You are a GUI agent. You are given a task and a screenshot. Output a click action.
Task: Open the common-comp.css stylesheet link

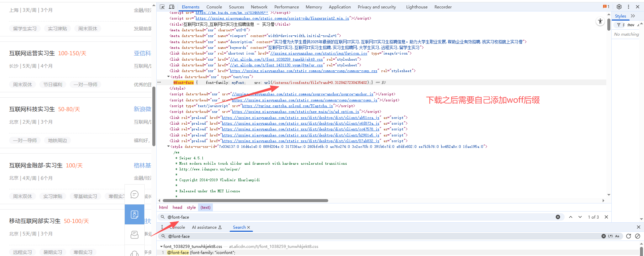point(304,71)
